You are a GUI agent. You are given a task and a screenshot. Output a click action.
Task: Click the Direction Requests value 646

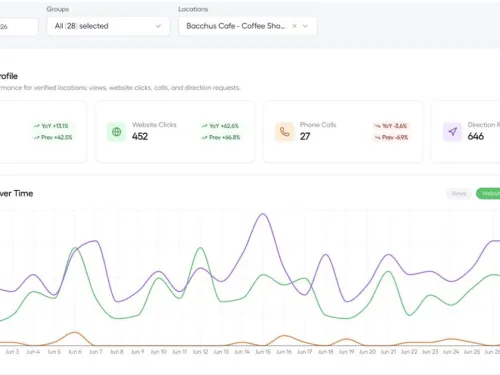pyautogui.click(x=476, y=136)
